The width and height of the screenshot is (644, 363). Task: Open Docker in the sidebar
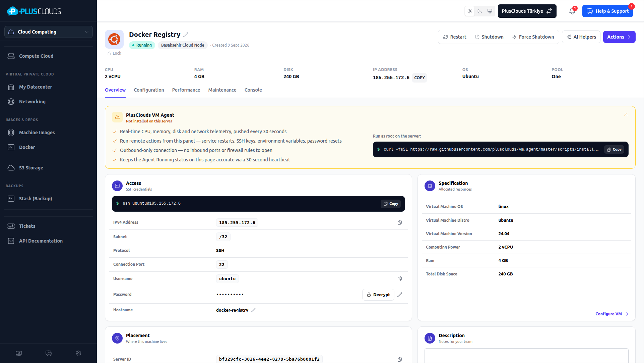(x=27, y=147)
